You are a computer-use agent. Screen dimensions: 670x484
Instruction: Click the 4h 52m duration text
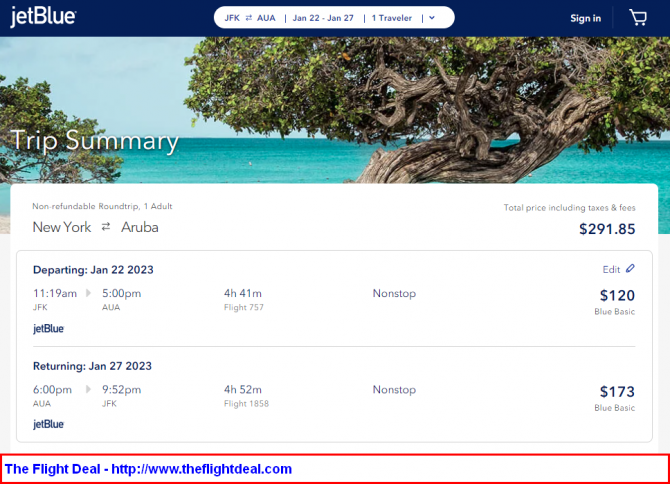243,390
